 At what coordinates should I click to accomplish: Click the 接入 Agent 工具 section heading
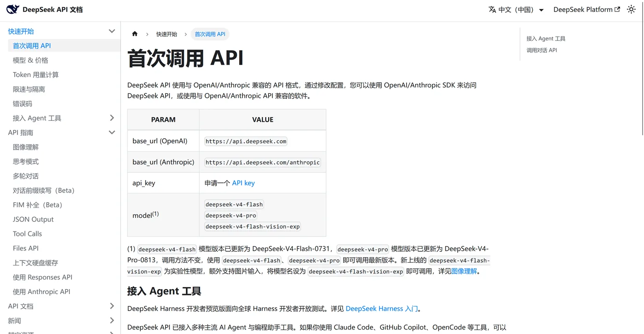(164, 291)
